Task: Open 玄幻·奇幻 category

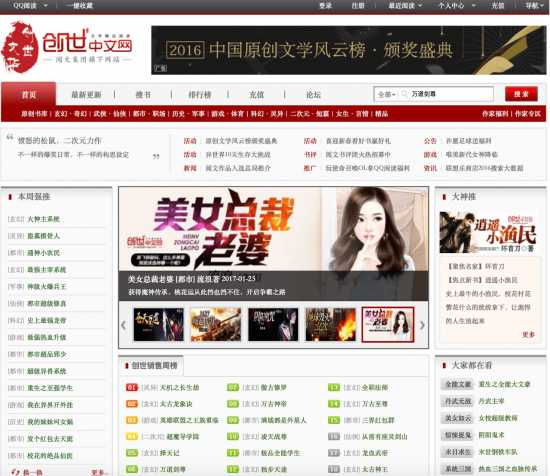Action: (x=70, y=114)
